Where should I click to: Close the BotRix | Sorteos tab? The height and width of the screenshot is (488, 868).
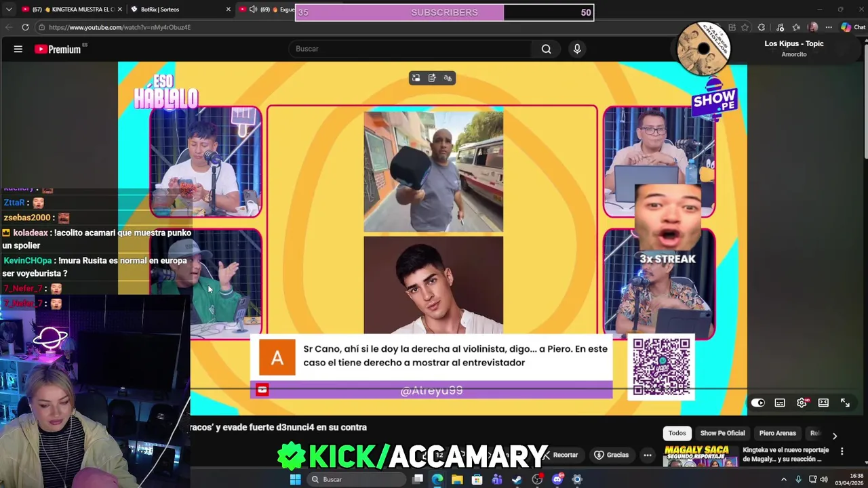click(228, 9)
